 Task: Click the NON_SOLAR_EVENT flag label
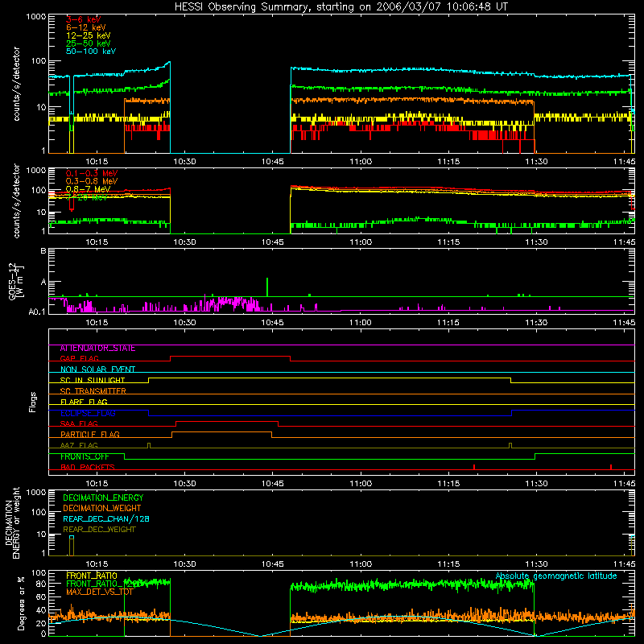tap(97, 369)
